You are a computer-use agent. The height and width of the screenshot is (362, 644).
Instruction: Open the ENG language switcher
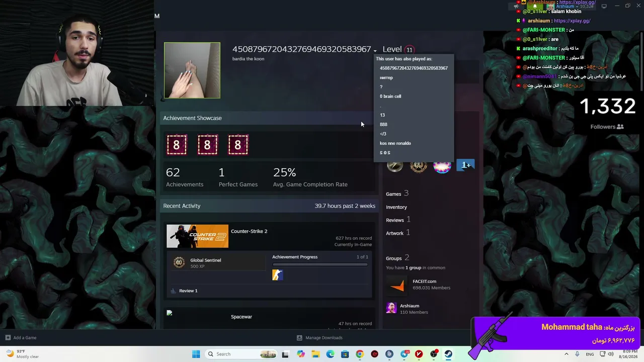590,354
